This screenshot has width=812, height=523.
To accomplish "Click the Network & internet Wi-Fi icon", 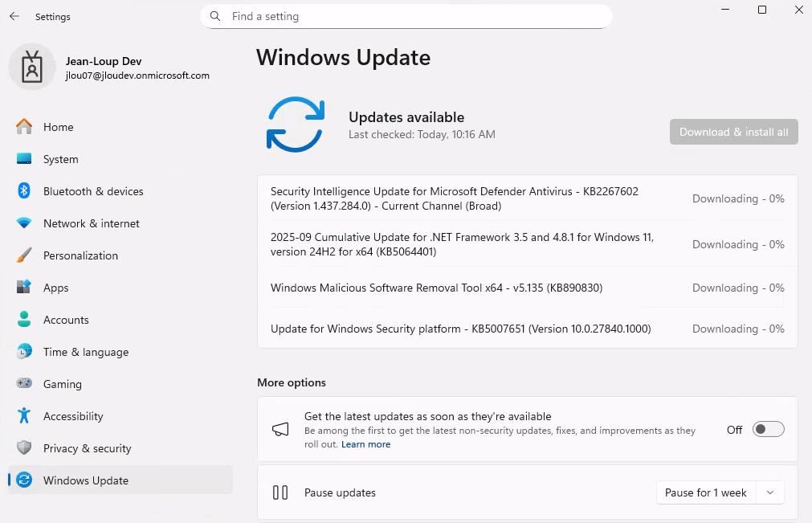I will (24, 223).
